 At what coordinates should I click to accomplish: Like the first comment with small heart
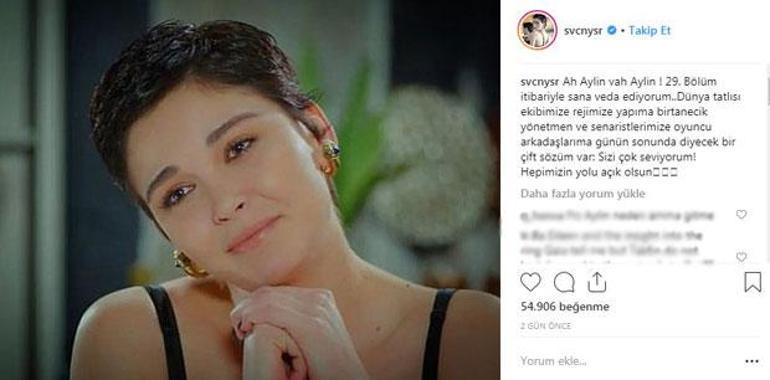pos(741,215)
